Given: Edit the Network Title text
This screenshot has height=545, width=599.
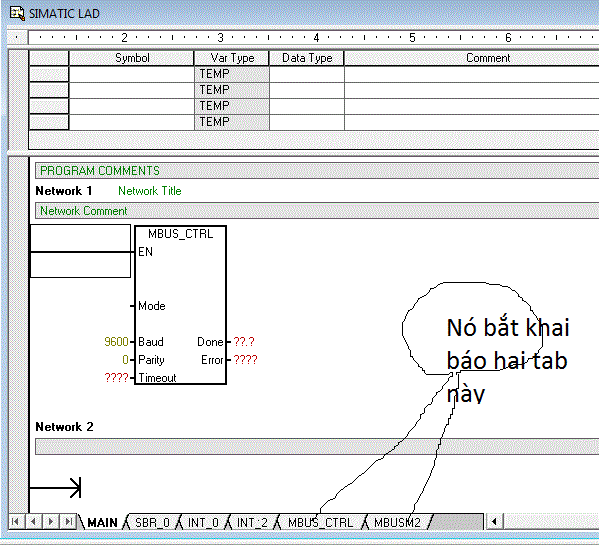Looking at the screenshot, I should [150, 191].
